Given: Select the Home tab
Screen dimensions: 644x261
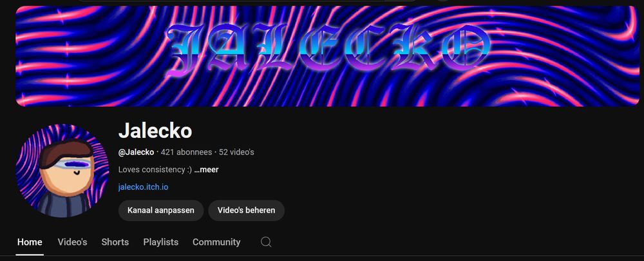Looking at the screenshot, I should click(x=30, y=242).
